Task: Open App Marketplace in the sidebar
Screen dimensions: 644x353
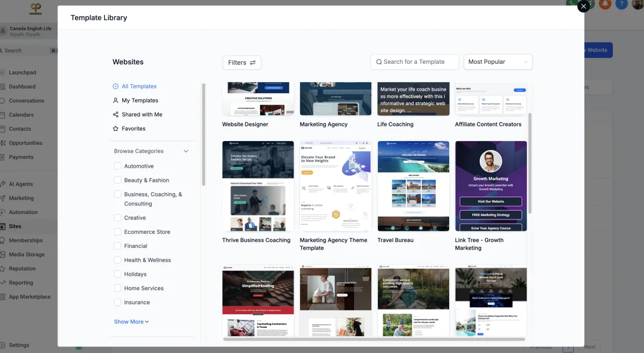Action: click(28, 297)
